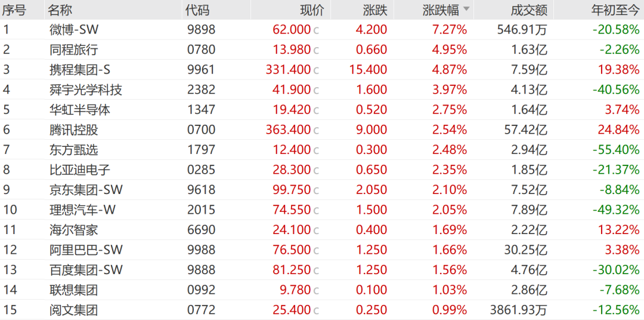The image size is (644, 320).
Task: Click the 序号 column header
Action: tap(14, 10)
